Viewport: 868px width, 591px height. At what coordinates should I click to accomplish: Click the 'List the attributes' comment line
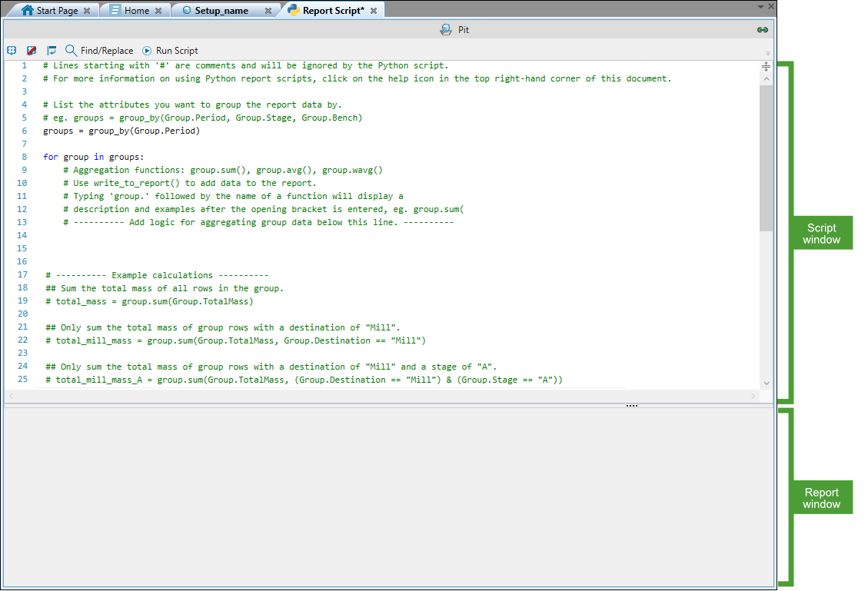pos(192,105)
